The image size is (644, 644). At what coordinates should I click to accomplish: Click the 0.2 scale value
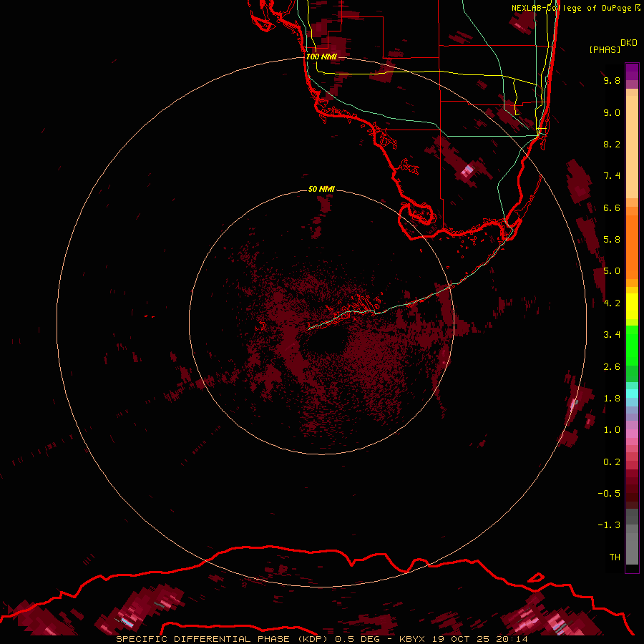pos(612,462)
